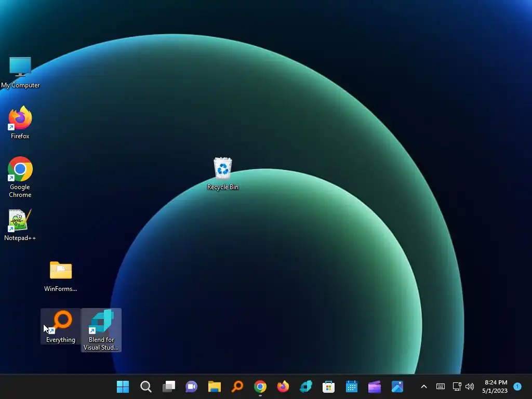
Task: Select the Everything search desktop shortcut
Action: pyautogui.click(x=61, y=326)
